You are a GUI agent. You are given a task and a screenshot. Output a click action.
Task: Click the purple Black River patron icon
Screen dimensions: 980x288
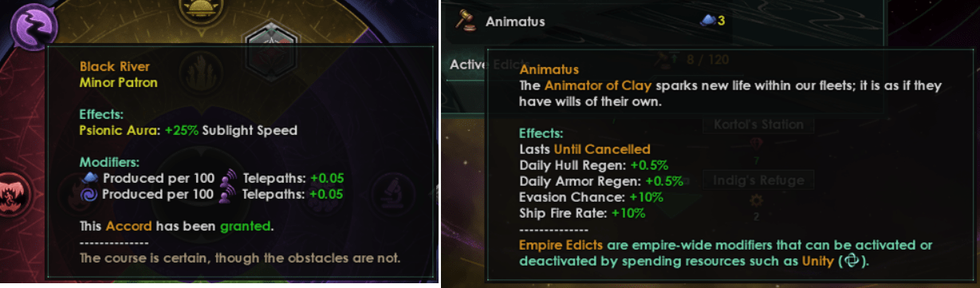(32, 26)
